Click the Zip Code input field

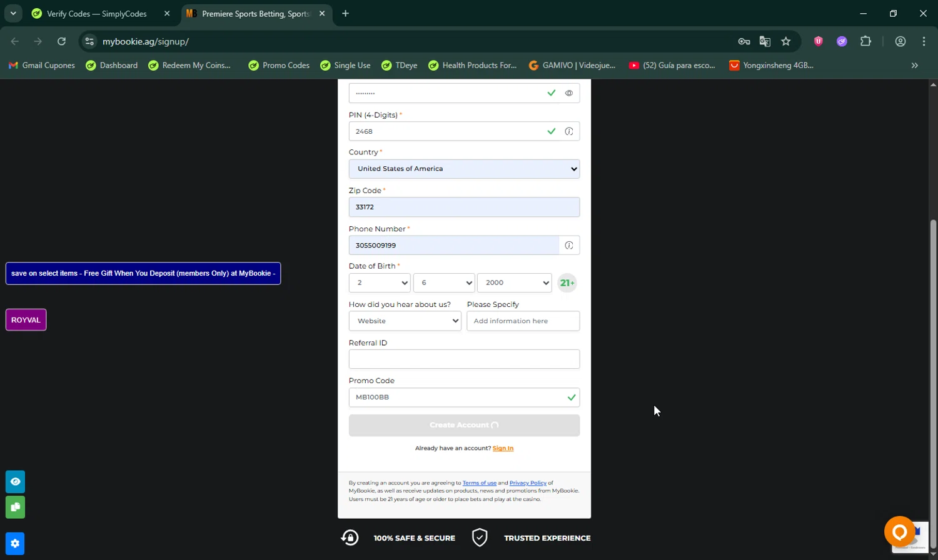(464, 207)
